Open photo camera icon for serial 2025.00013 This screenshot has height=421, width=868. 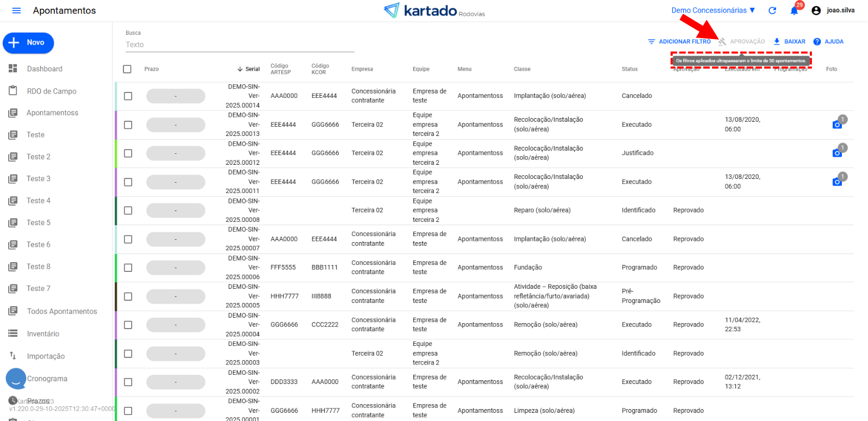[x=837, y=125]
